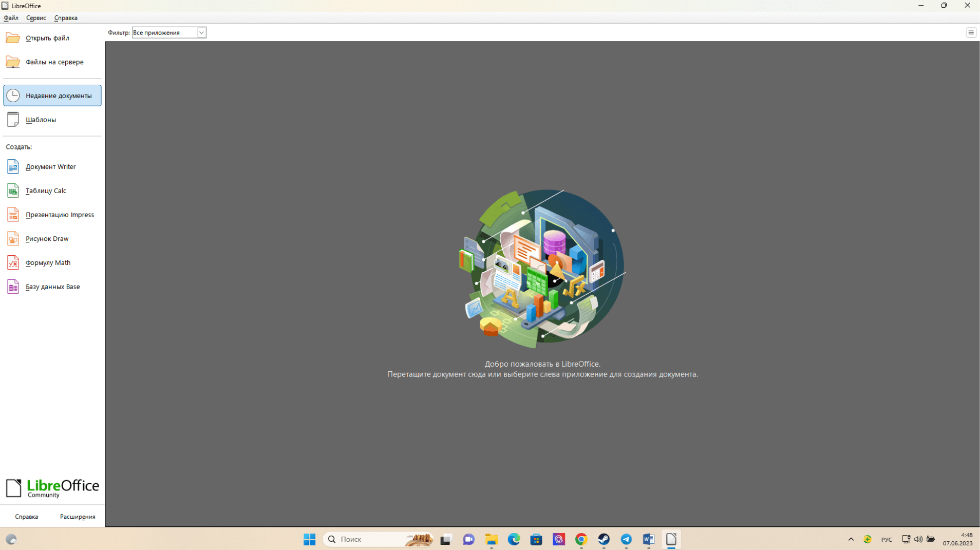Viewport: 980px width, 550px height.
Task: Click the Math Formula icon
Action: (13, 263)
